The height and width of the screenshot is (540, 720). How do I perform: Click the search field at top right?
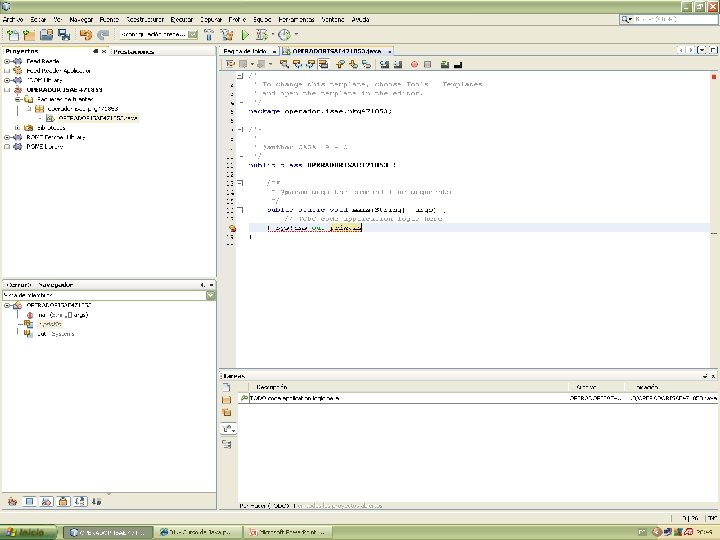[x=665, y=19]
